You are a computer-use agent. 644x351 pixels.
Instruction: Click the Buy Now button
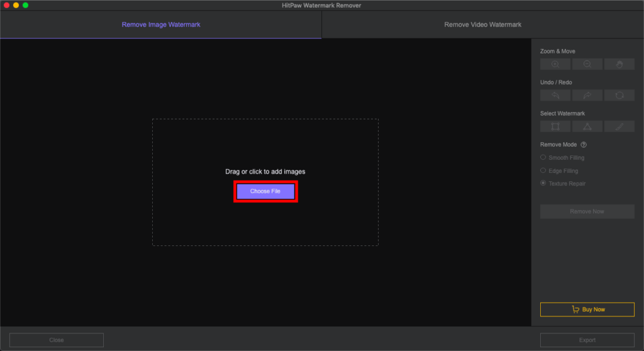587,309
